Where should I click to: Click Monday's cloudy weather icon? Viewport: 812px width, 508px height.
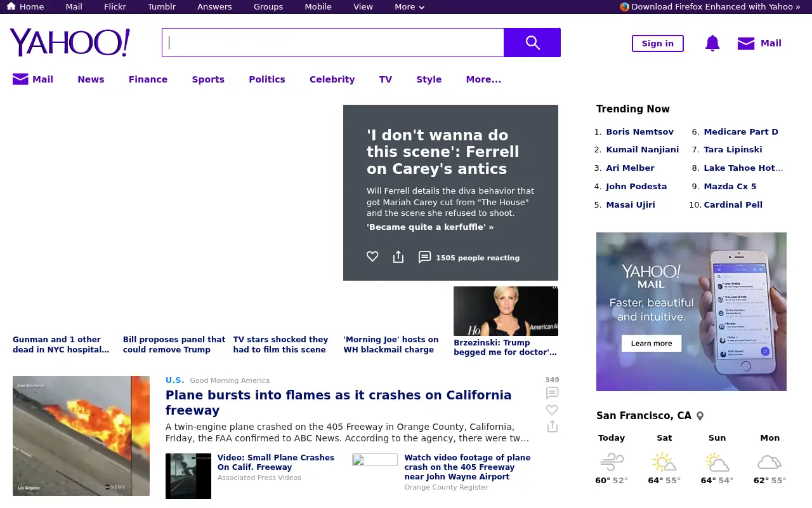coord(769,462)
